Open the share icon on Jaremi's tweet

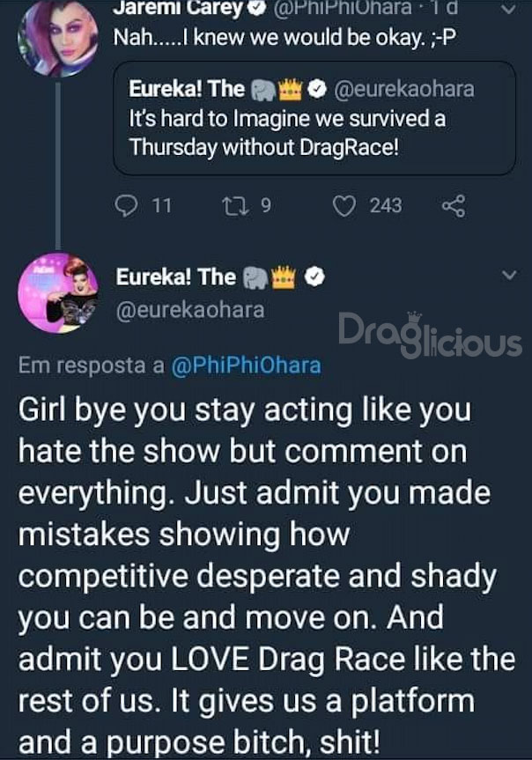(x=452, y=206)
